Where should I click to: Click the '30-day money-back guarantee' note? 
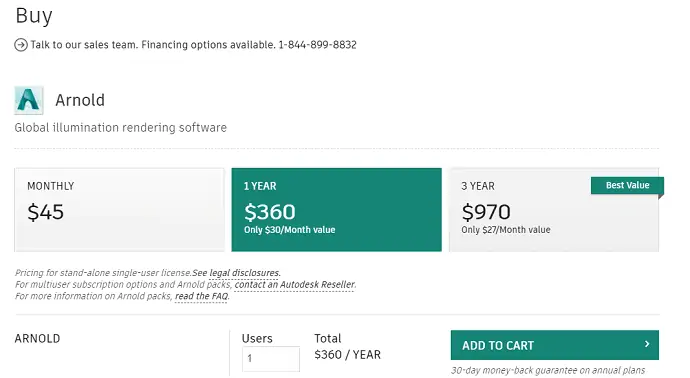tap(548, 371)
